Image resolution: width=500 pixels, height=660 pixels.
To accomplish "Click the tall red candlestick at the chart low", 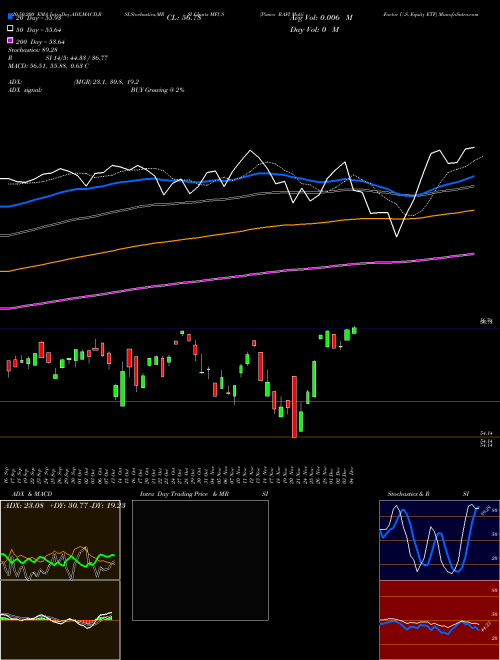I will pyautogui.click(x=294, y=407).
